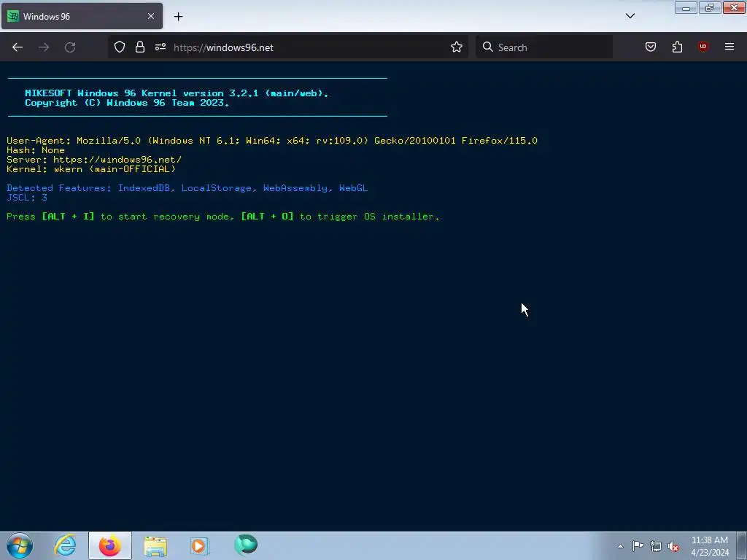Viewport: 747px width, 560px height.
Task: Minimize the Firefox window
Action: (686, 8)
